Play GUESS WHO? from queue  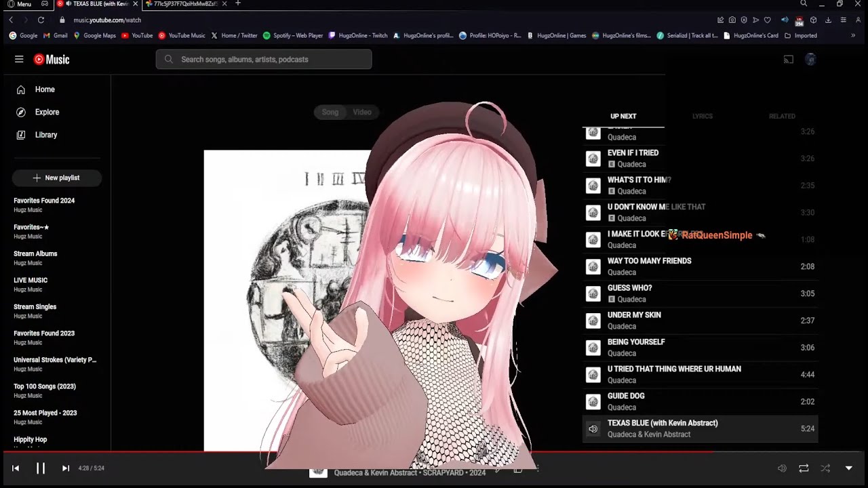click(701, 293)
